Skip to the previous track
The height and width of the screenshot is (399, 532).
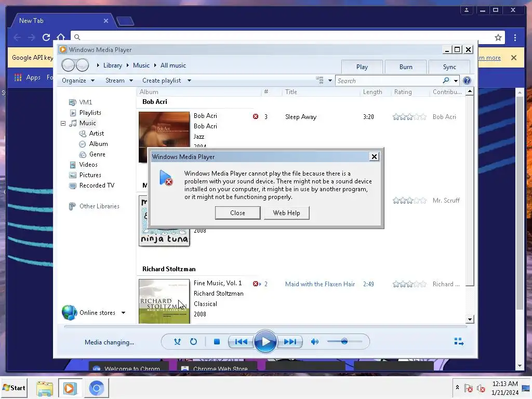coord(241,342)
